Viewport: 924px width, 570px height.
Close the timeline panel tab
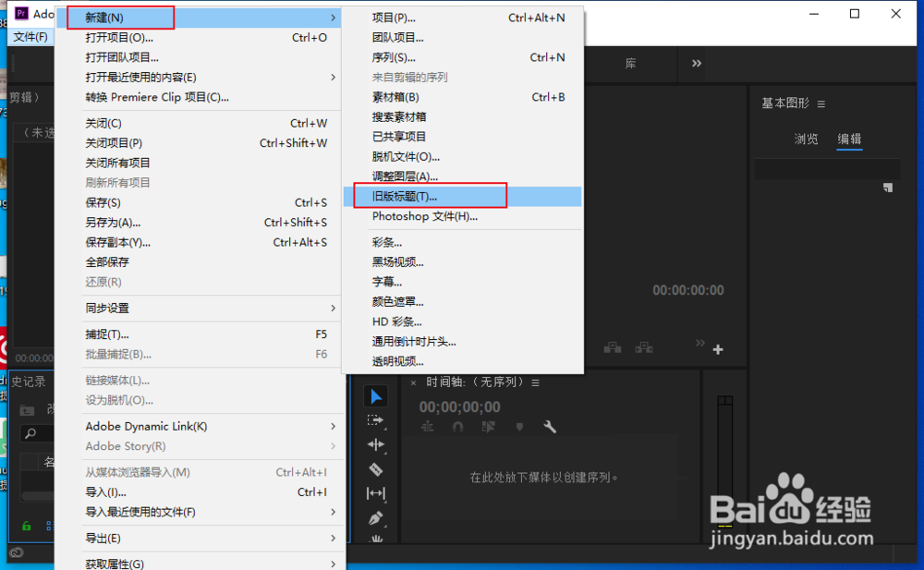point(413,383)
